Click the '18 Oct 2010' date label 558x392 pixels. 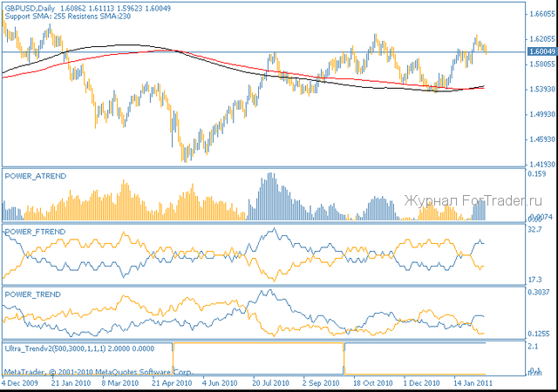tap(372, 383)
